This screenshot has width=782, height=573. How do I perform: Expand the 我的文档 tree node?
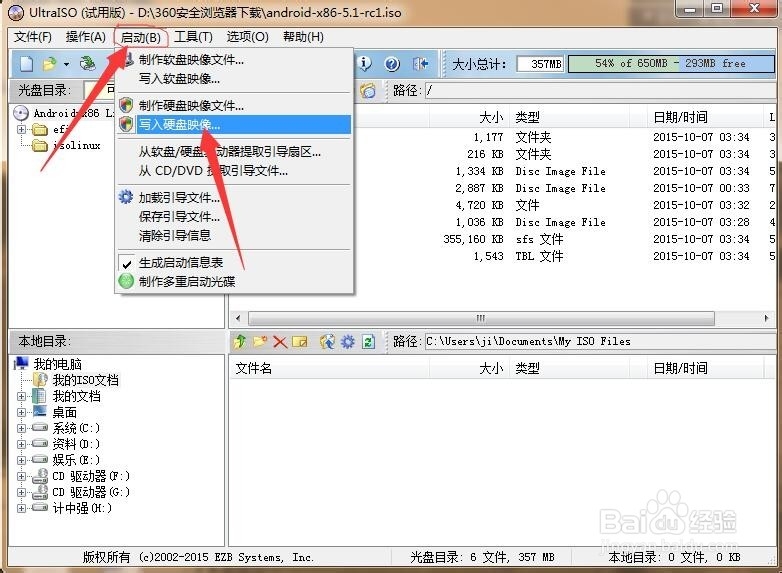(21, 396)
